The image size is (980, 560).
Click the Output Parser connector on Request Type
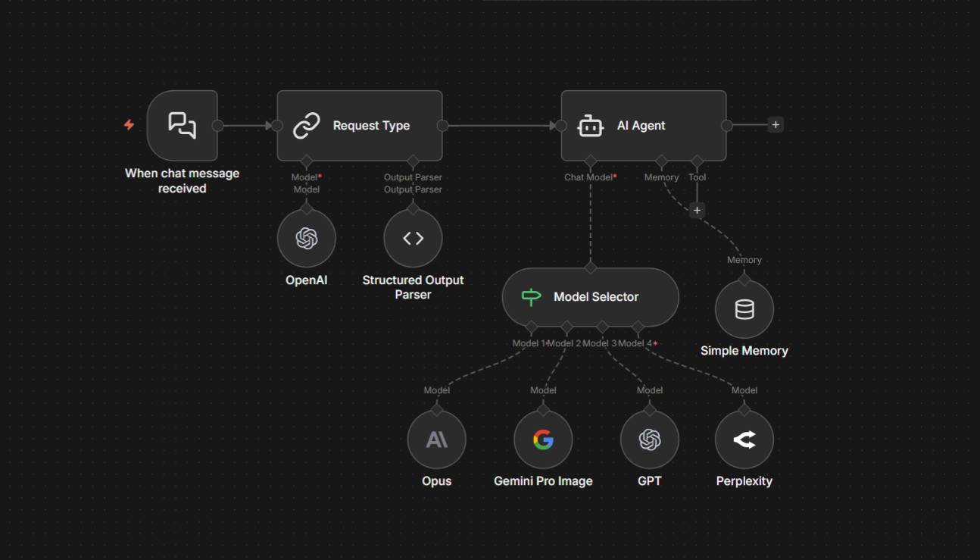click(x=413, y=161)
